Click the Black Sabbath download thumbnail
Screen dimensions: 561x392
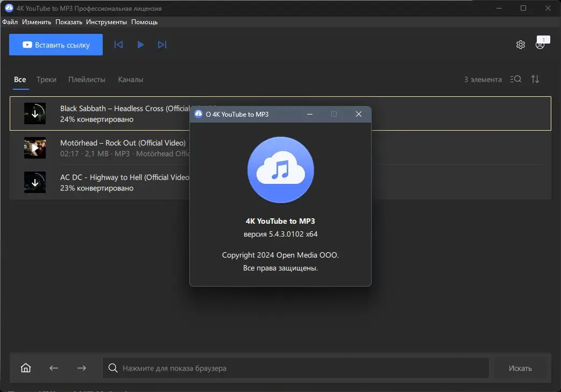[35, 113]
